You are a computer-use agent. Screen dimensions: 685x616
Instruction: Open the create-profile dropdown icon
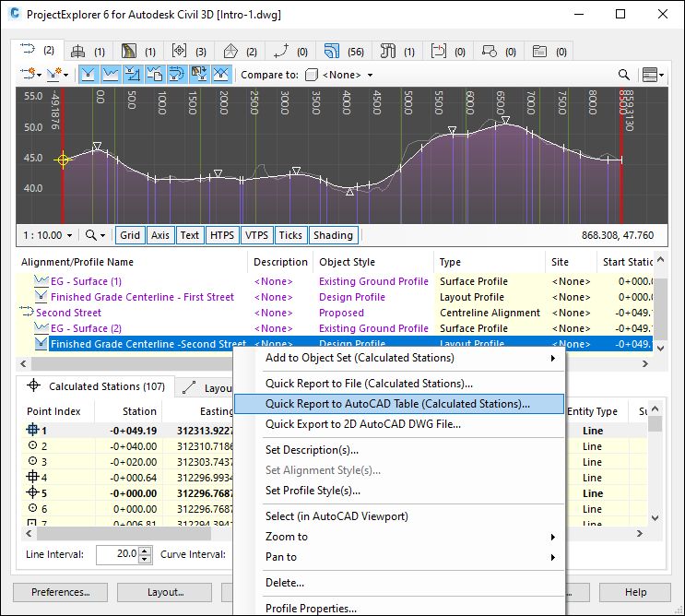tap(57, 75)
